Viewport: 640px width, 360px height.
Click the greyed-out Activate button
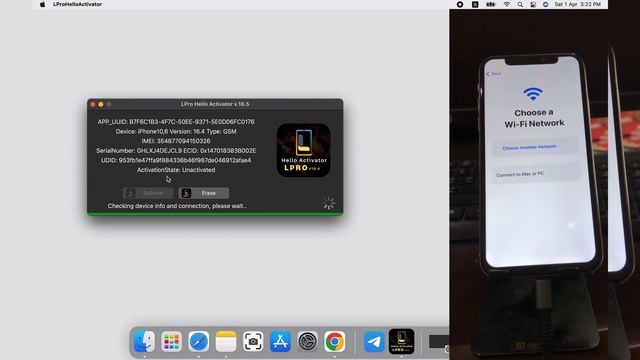148,193
